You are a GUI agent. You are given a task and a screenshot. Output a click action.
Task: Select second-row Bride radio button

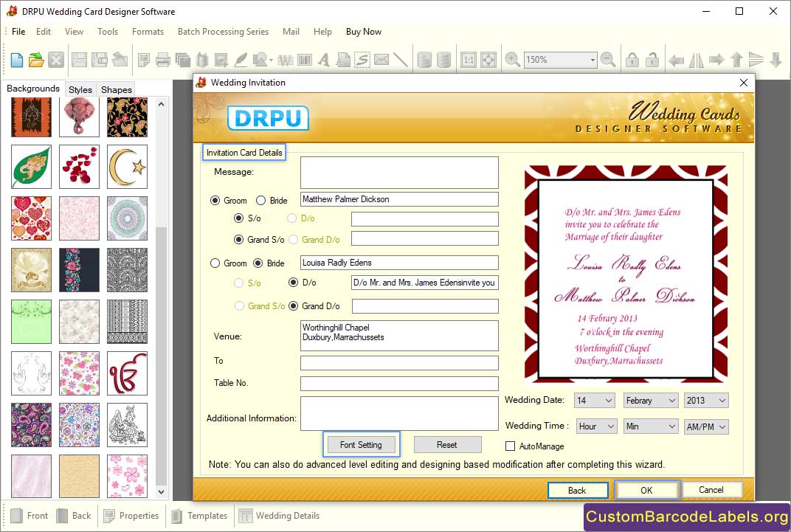point(258,263)
